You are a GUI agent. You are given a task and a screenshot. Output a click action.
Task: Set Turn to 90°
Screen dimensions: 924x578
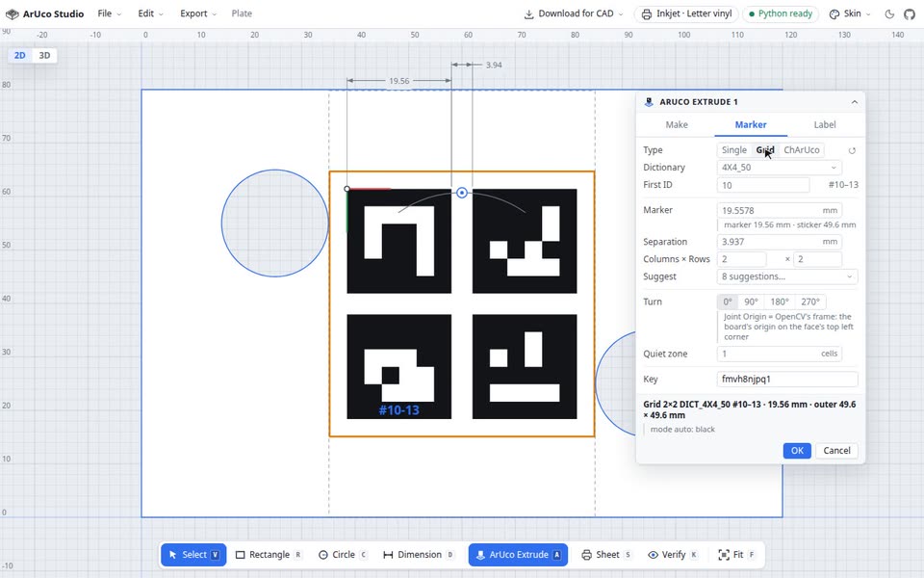pyautogui.click(x=751, y=302)
